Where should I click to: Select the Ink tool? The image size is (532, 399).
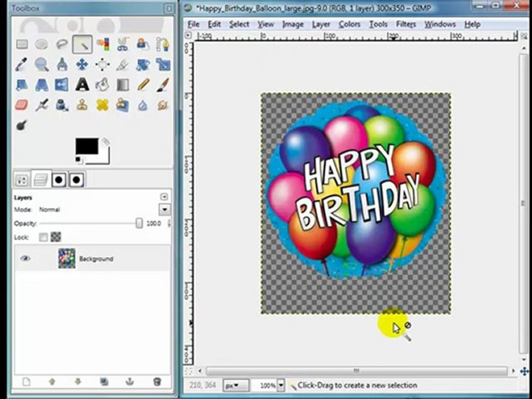click(x=62, y=105)
